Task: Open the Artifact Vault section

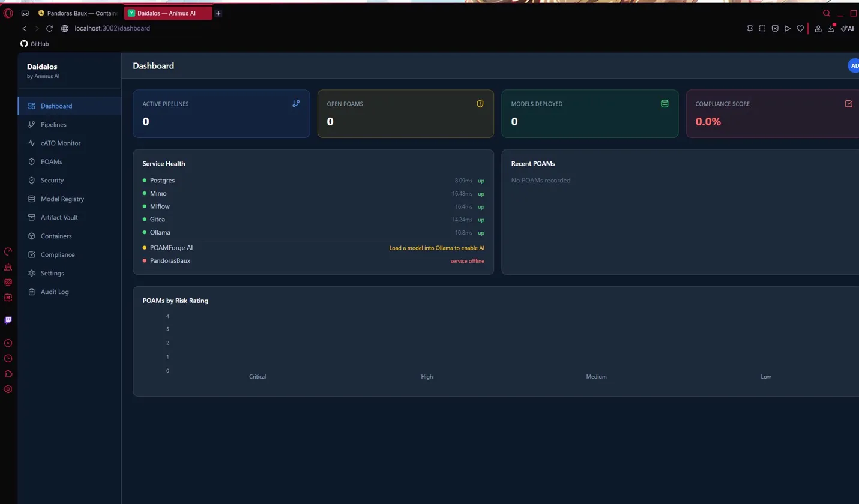Action: pos(58,217)
